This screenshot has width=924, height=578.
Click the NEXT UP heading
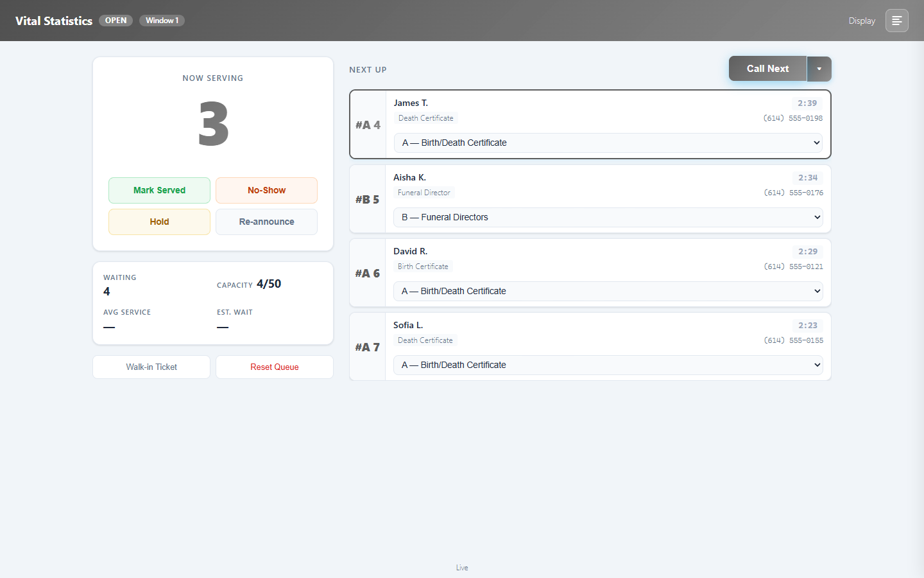[368, 69]
